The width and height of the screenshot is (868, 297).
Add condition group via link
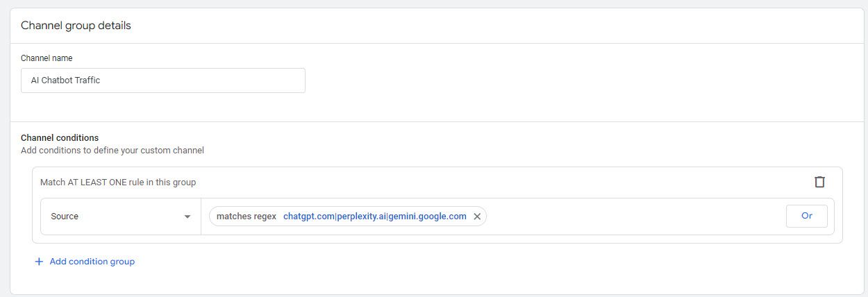tap(92, 262)
